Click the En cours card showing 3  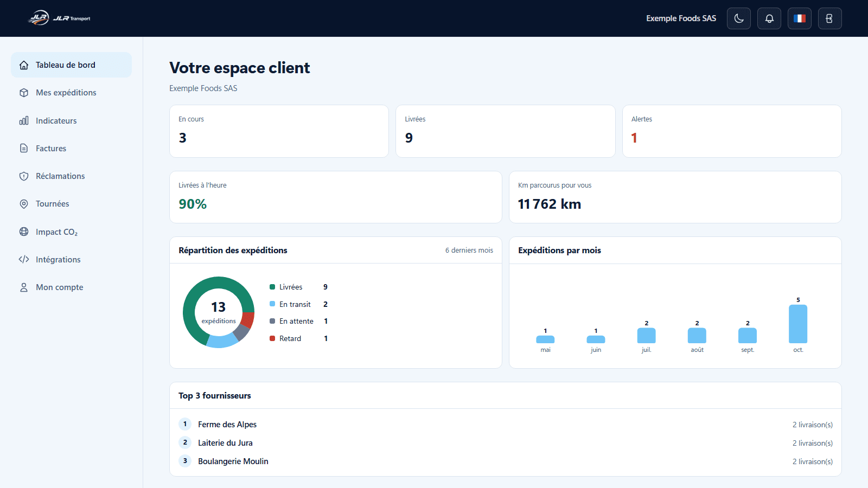coord(279,131)
